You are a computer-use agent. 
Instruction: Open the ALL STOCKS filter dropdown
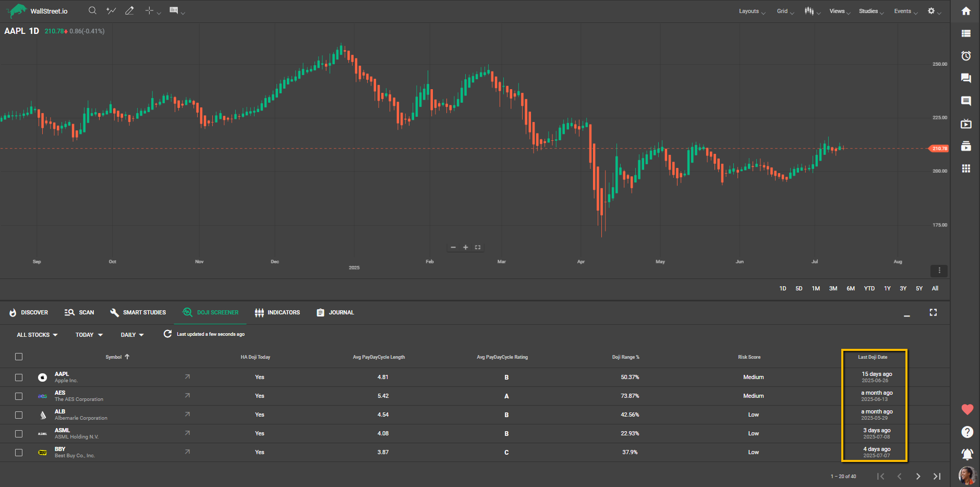(37, 335)
